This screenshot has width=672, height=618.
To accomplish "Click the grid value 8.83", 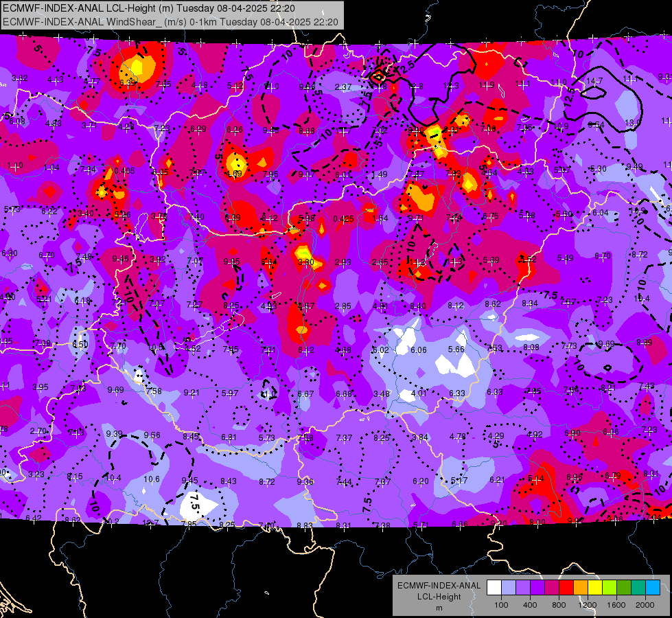I will (x=305, y=525).
